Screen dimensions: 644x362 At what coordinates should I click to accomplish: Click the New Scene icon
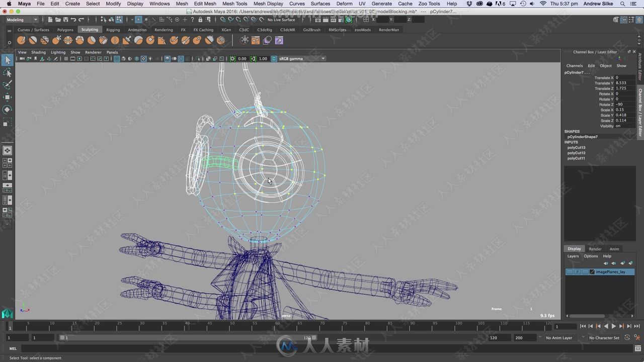(x=50, y=20)
